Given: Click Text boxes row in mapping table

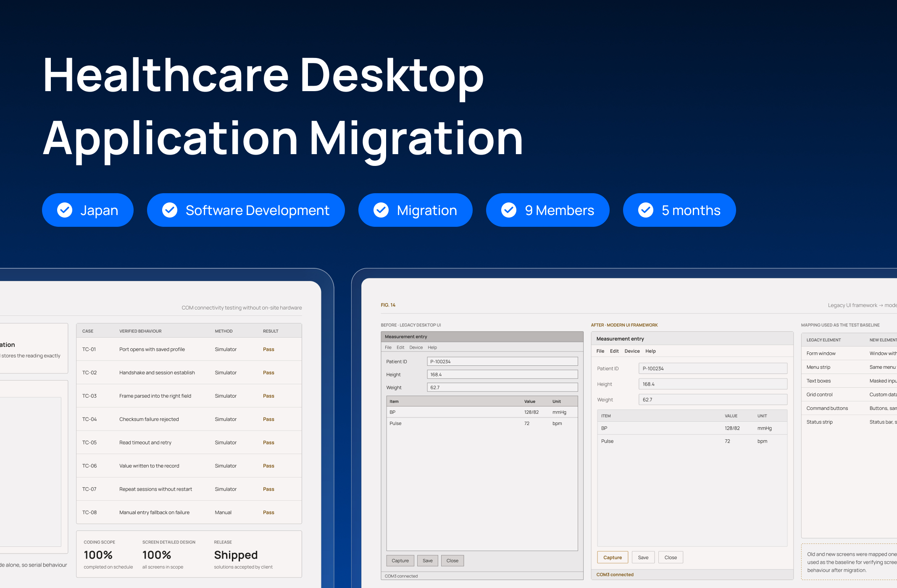Looking at the screenshot, I should point(849,381).
